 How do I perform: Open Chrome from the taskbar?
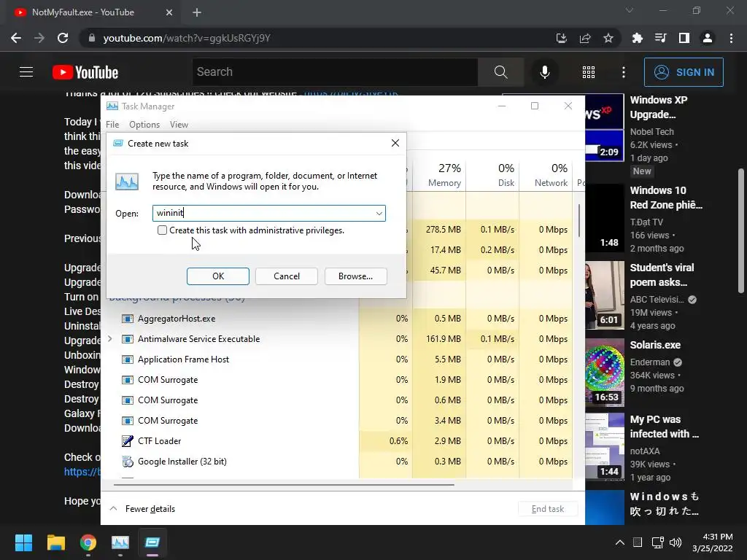[x=88, y=542]
